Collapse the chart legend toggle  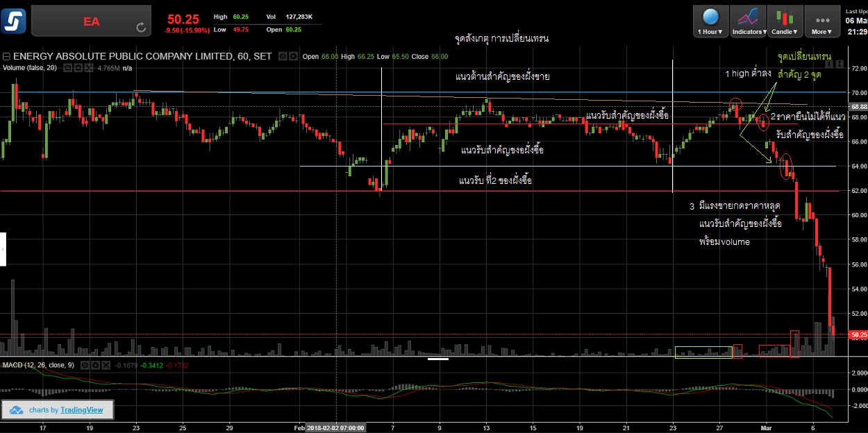[6, 57]
